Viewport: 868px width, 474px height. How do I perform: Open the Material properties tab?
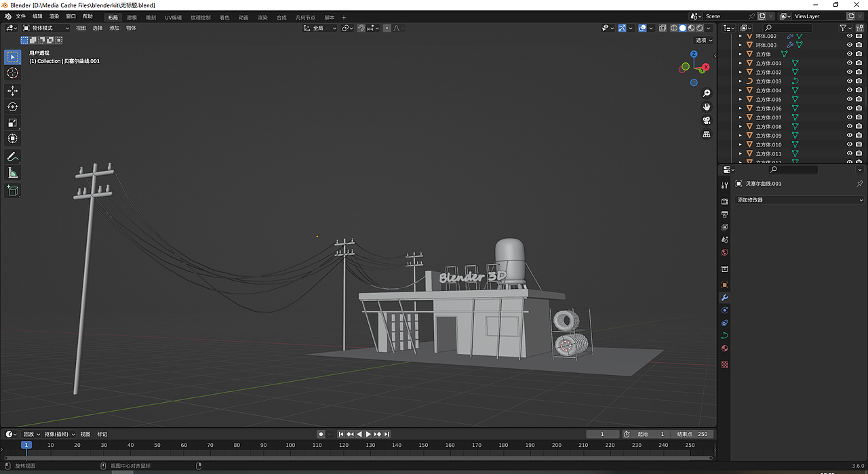tap(724, 349)
